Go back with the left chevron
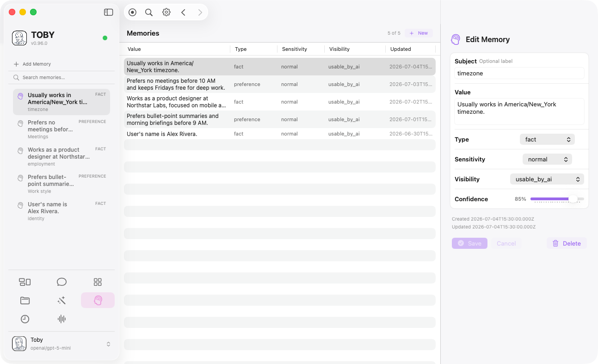 tap(183, 12)
